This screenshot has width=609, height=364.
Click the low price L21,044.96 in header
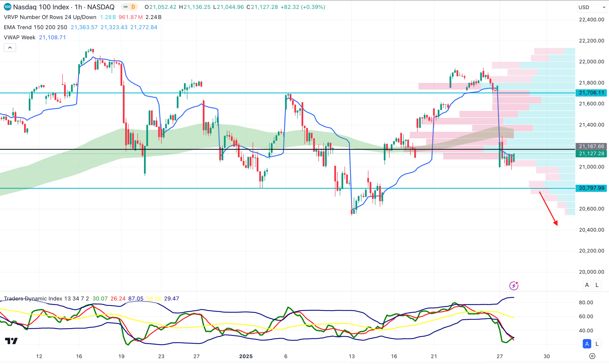pos(228,7)
